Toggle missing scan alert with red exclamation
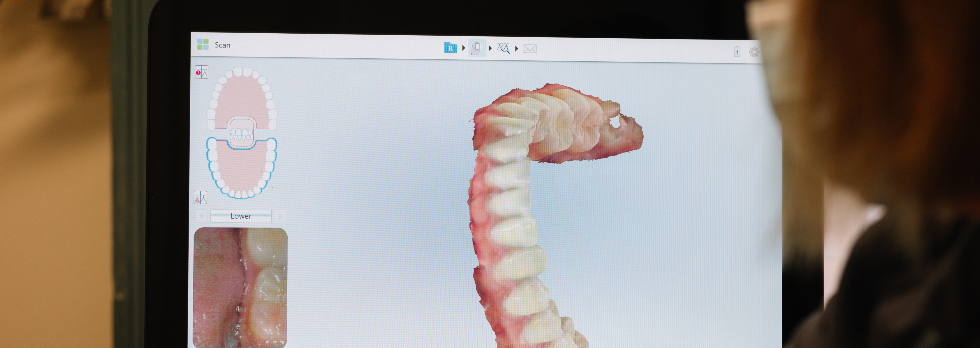The image size is (980, 348). coord(201,72)
